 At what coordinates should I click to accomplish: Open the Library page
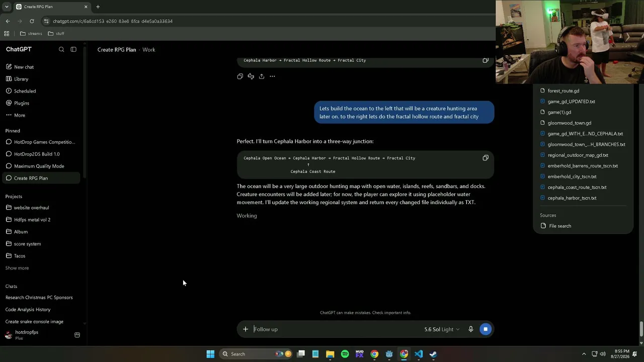coord(41,79)
